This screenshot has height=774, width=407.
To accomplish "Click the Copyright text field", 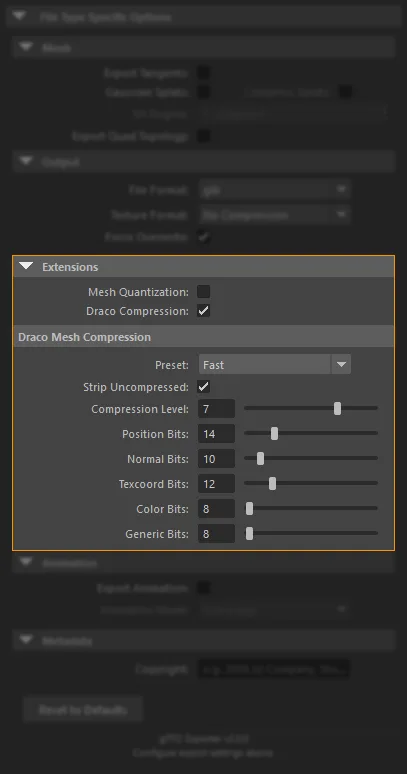I will click(274, 669).
